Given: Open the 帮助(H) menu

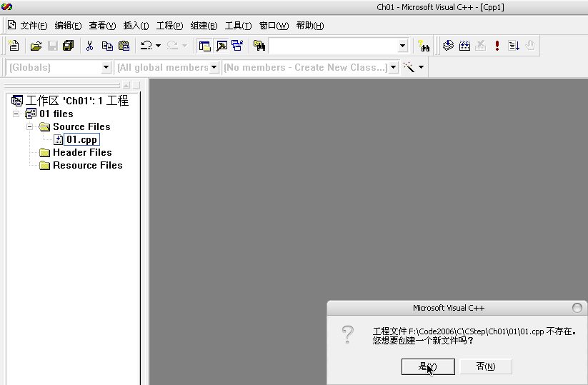Looking at the screenshot, I should point(310,26).
